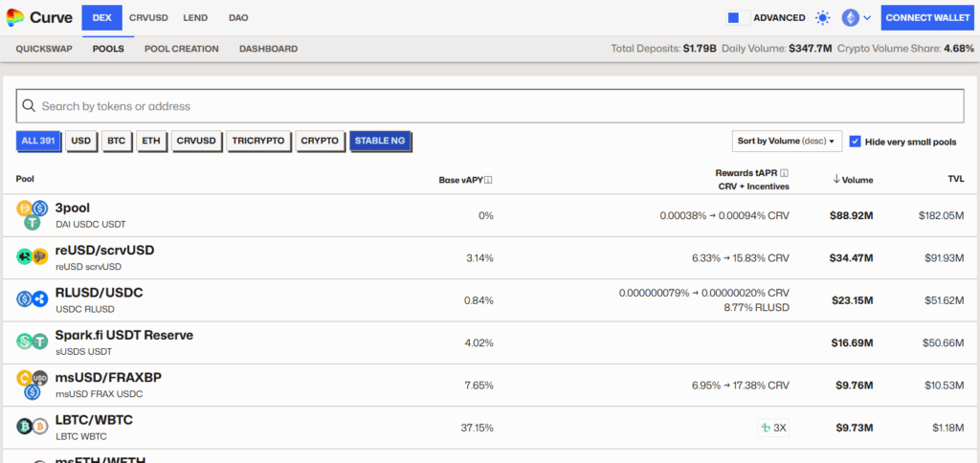
Task: Click msUSD/FRAXBP rewards 6.95% → 17.38% CRV
Action: click(x=741, y=386)
